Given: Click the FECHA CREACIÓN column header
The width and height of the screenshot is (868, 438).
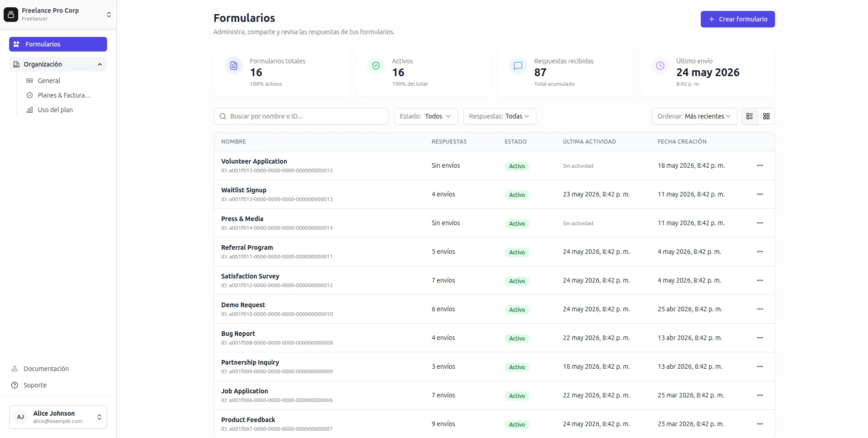Looking at the screenshot, I should 682,142.
